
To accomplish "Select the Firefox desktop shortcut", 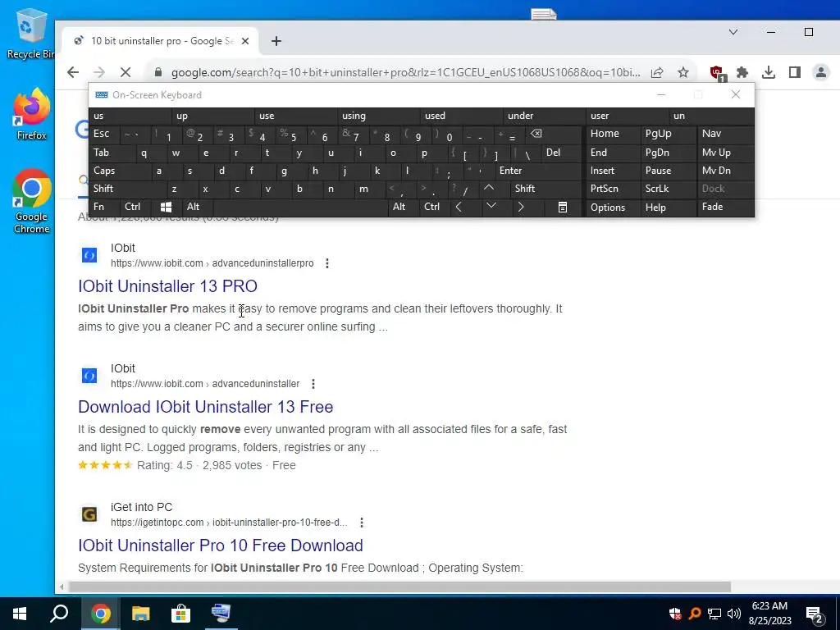I will click(x=32, y=115).
